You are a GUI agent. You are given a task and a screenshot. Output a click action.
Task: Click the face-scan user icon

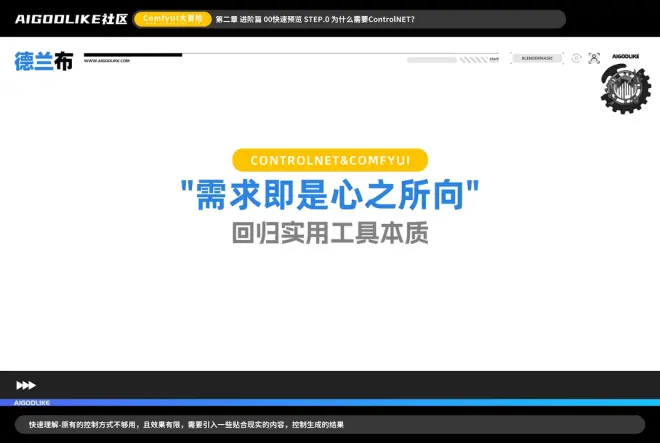click(x=594, y=59)
